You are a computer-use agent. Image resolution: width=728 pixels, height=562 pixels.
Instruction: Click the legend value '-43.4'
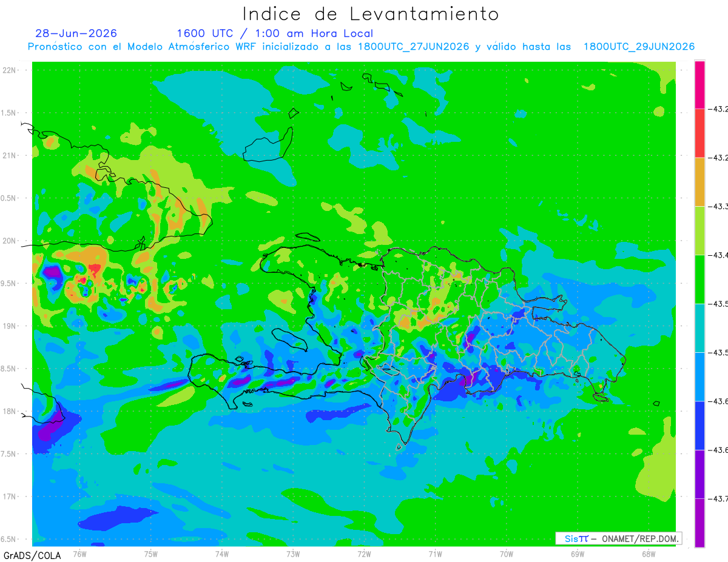click(718, 255)
